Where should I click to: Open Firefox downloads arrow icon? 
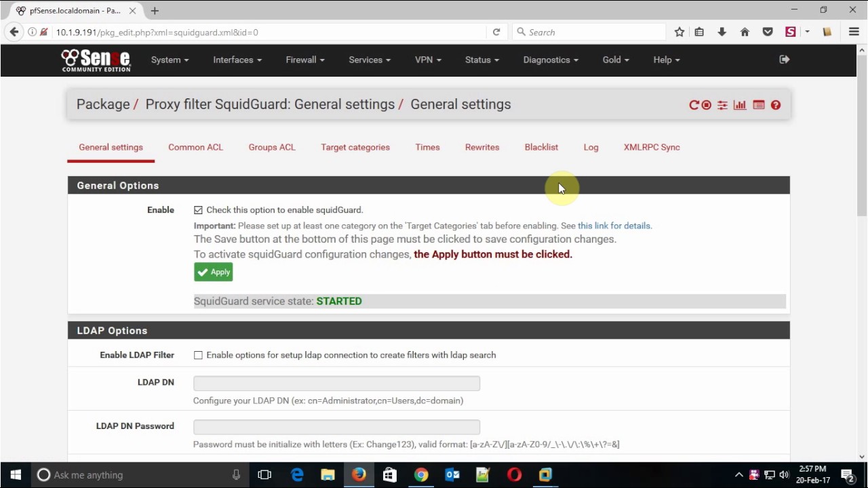coord(722,32)
